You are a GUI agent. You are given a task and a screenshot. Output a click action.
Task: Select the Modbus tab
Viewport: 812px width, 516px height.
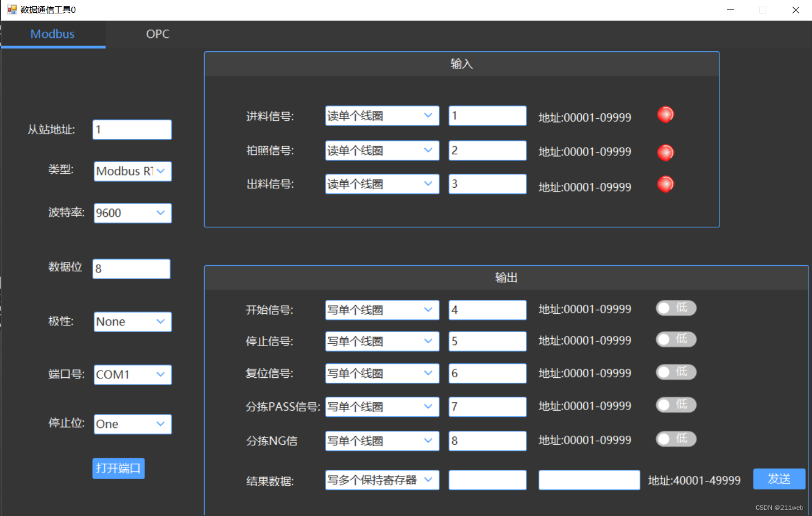52,34
